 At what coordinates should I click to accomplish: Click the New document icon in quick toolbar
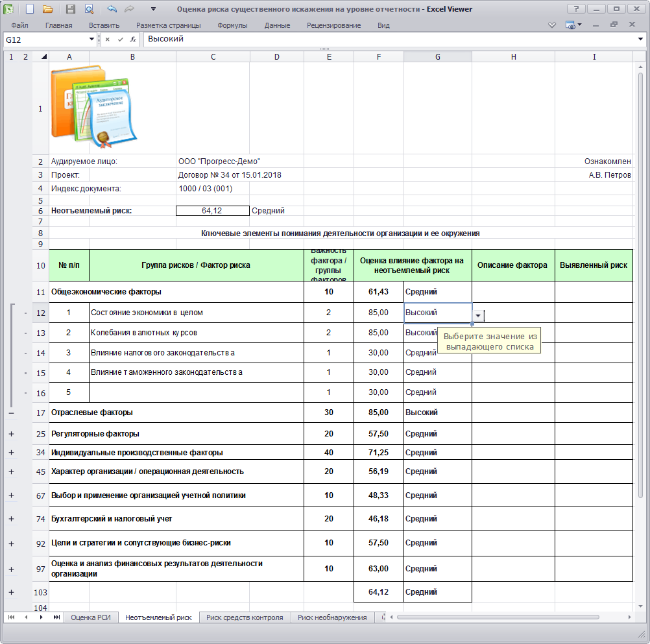click(29, 8)
